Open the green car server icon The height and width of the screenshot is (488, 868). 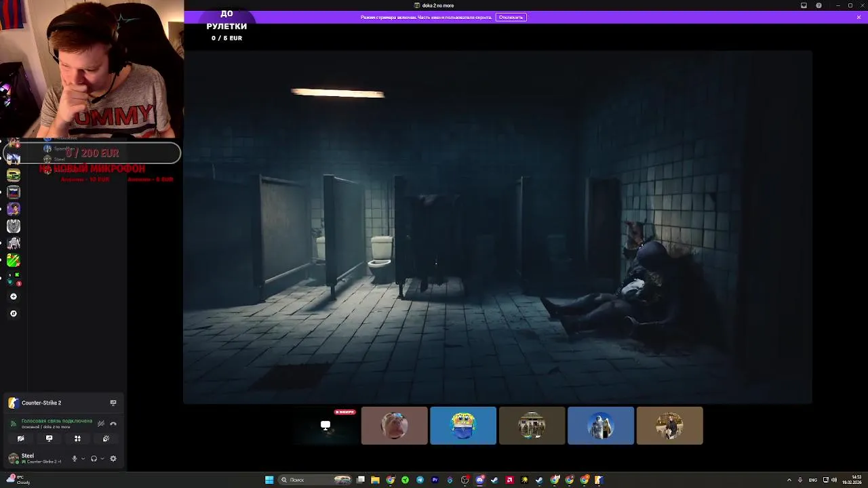[x=14, y=174]
